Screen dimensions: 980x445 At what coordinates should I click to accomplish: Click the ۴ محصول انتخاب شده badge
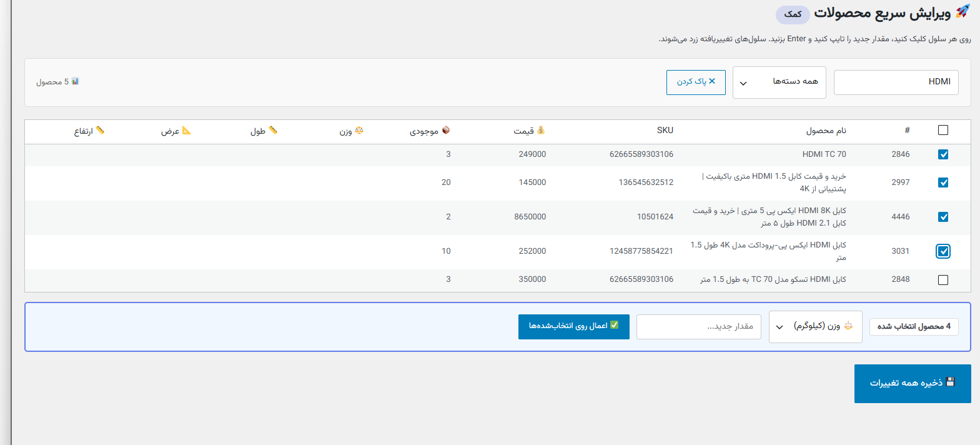(914, 326)
